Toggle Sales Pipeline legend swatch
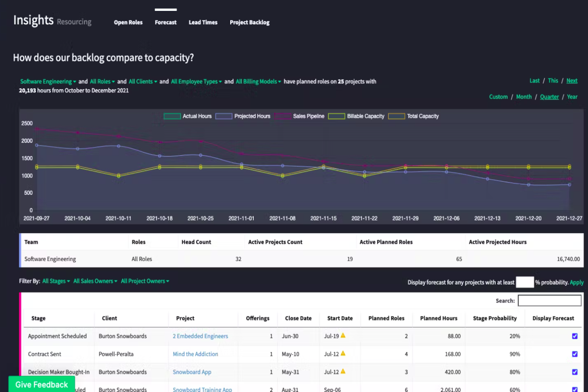 point(282,116)
